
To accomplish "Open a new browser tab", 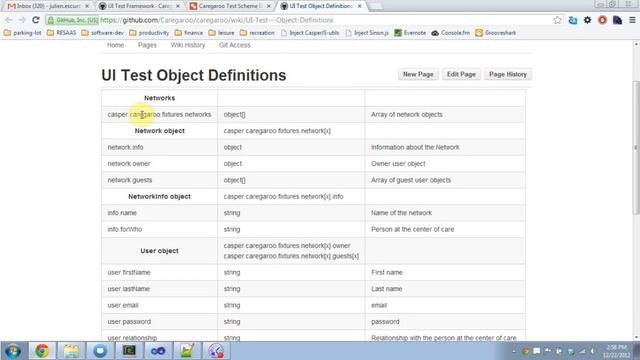I will 376,6.
